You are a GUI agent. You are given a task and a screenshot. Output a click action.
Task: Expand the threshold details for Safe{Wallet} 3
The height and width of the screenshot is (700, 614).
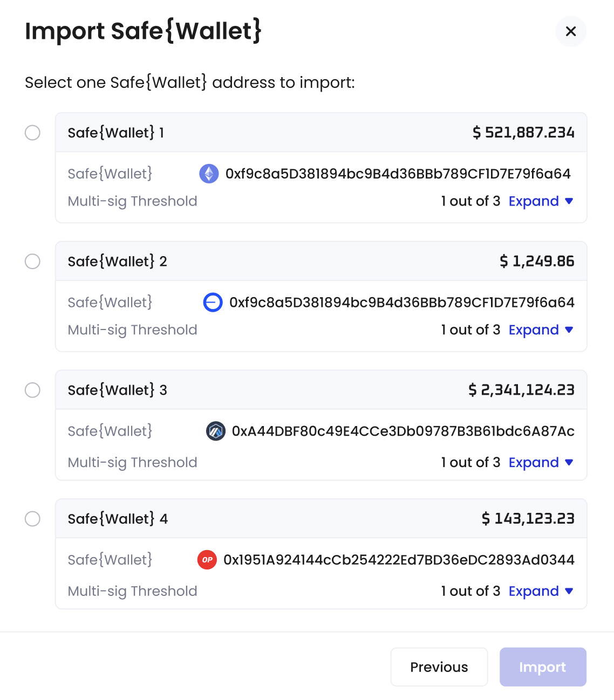pos(541,463)
